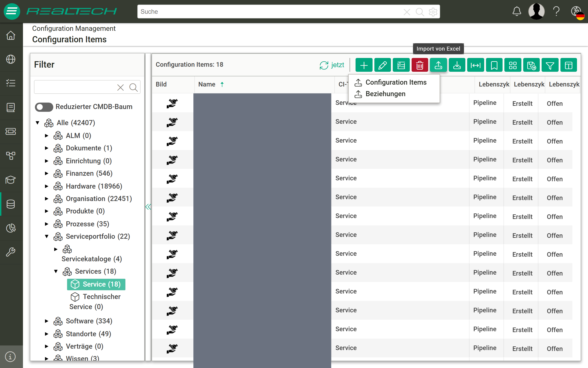Expand the Hardware (18966) tree node
The image size is (588, 368).
pyautogui.click(x=46, y=186)
